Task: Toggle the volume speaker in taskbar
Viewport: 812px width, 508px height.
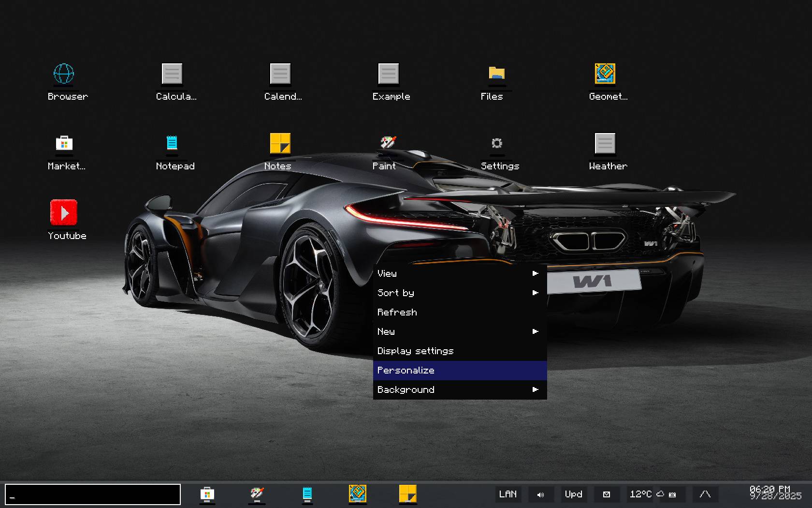Action: [540, 494]
